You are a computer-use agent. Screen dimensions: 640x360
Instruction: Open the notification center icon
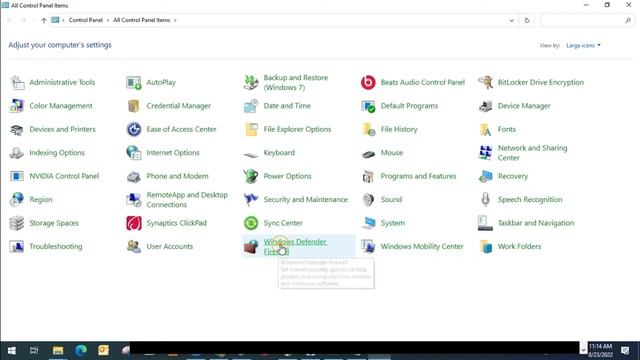tap(625, 351)
